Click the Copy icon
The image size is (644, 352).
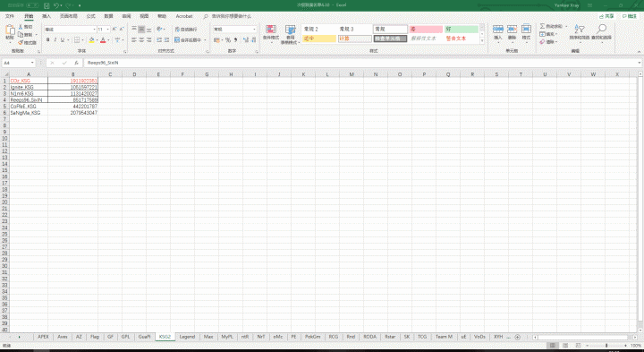(20, 35)
